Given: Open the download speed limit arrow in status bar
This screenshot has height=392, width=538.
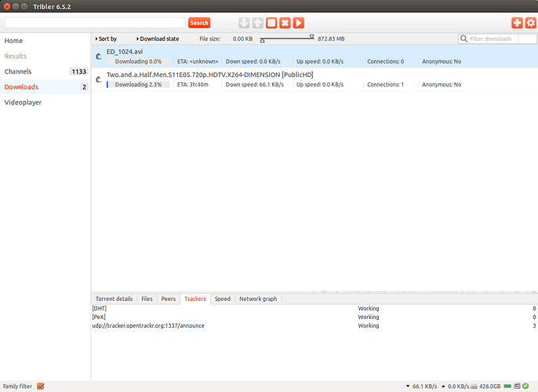Looking at the screenshot, I should (408, 387).
